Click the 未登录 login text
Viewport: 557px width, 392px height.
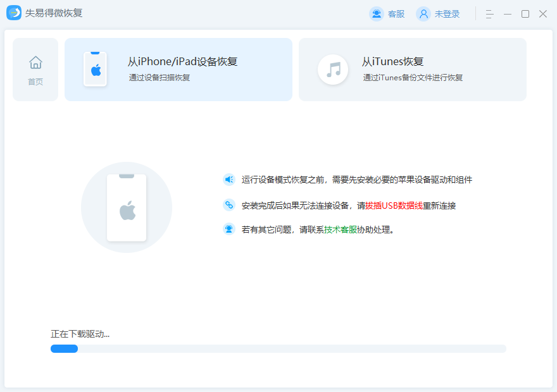pyautogui.click(x=447, y=14)
